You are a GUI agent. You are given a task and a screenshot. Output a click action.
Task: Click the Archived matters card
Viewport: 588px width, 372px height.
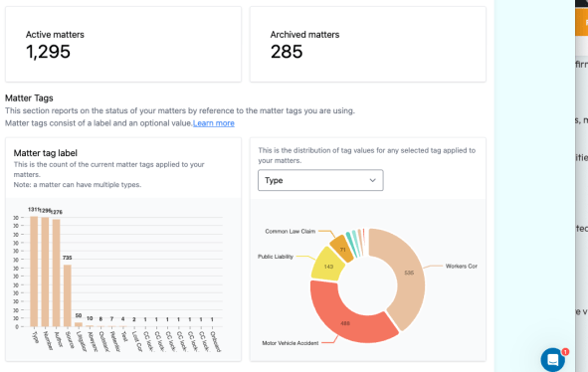[368, 44]
